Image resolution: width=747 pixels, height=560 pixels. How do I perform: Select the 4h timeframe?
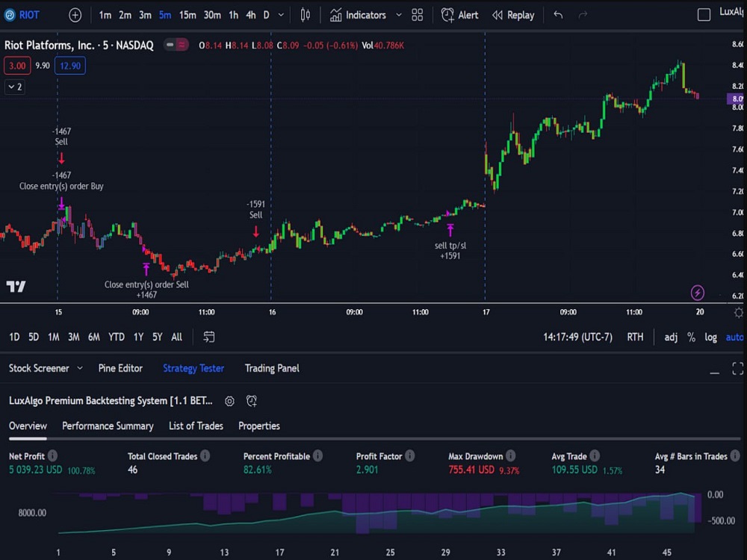coord(250,15)
